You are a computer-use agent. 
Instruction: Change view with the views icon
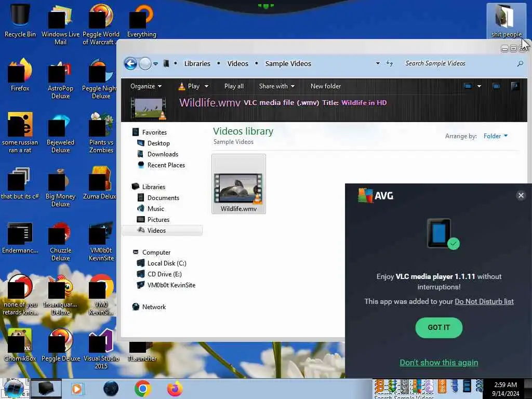[468, 86]
